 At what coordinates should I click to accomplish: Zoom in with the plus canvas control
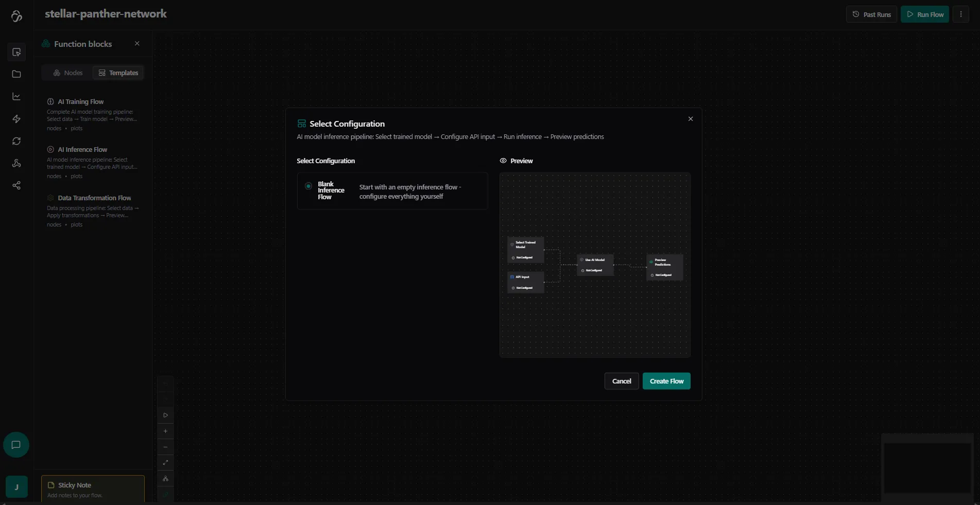tap(165, 431)
